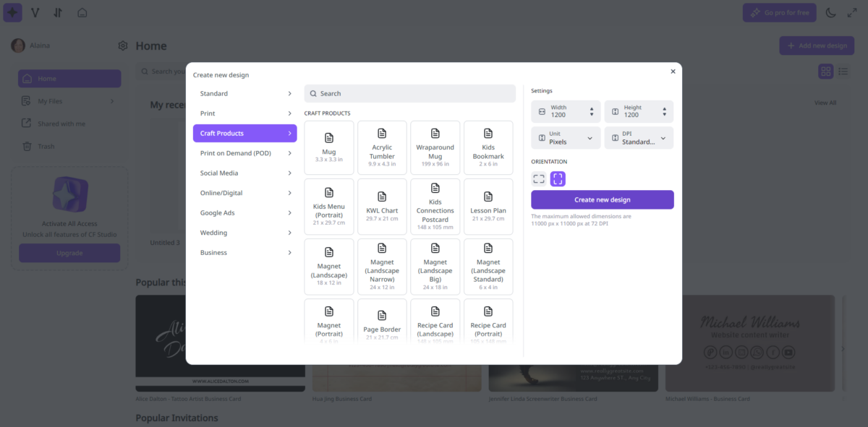This screenshot has height=427, width=868.
Task: Select the Magnet (Landscape Standard) template
Action: [x=488, y=267]
